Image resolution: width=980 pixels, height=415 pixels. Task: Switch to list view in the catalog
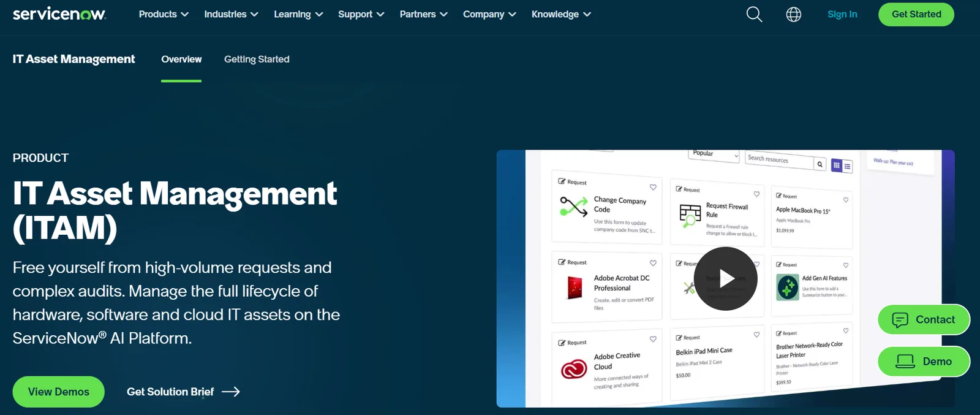click(848, 166)
